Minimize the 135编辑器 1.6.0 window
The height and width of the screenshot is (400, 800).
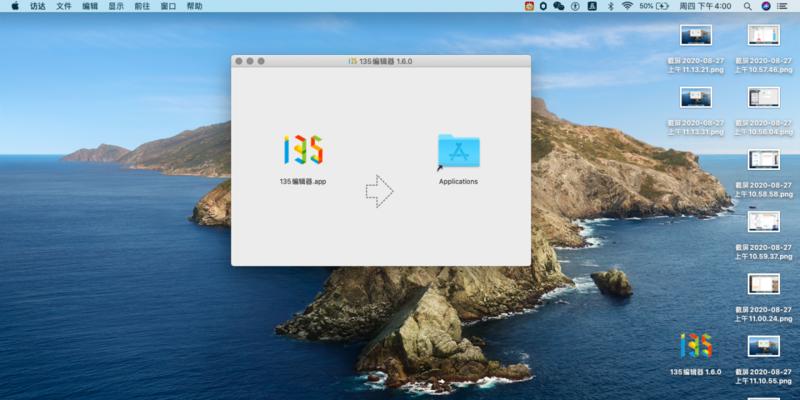click(x=250, y=61)
